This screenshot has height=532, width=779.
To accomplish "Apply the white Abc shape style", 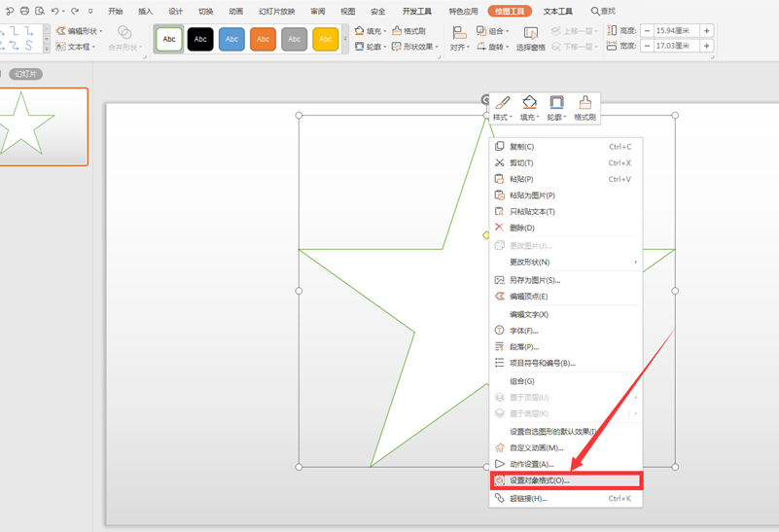I will point(169,39).
